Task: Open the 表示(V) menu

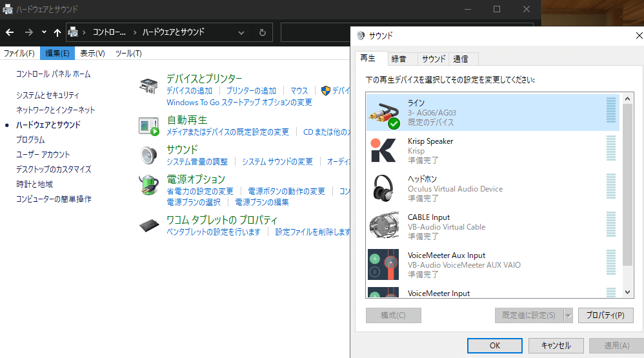Action: point(92,54)
